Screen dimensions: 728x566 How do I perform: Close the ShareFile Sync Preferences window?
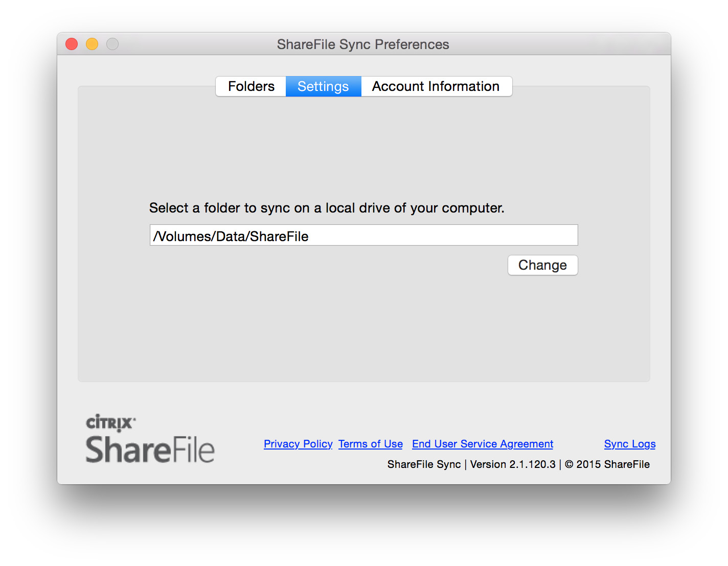(72, 44)
